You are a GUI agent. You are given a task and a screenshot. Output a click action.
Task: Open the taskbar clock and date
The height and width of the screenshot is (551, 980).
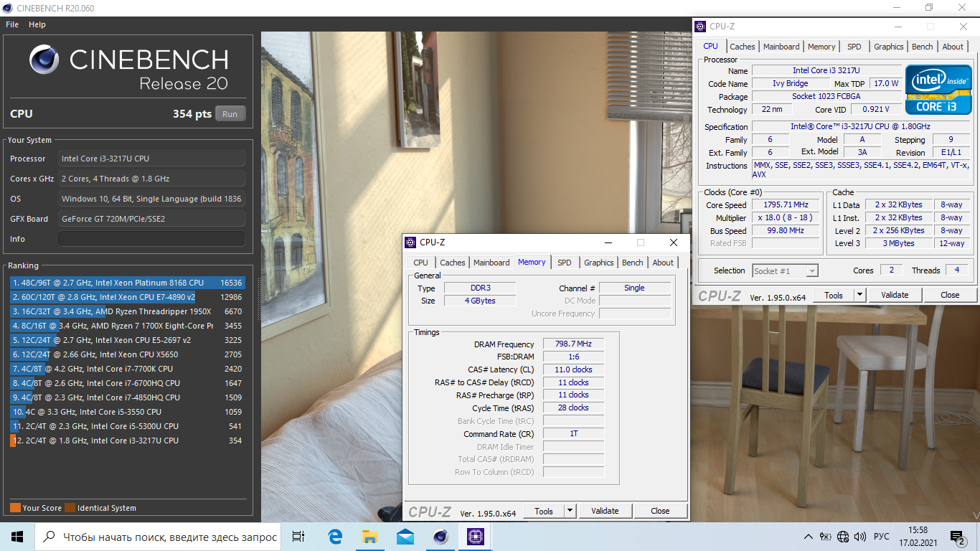tap(918, 537)
